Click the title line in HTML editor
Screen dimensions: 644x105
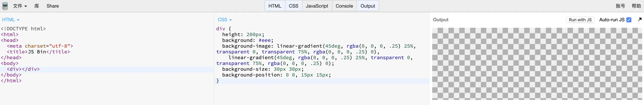(x=38, y=52)
